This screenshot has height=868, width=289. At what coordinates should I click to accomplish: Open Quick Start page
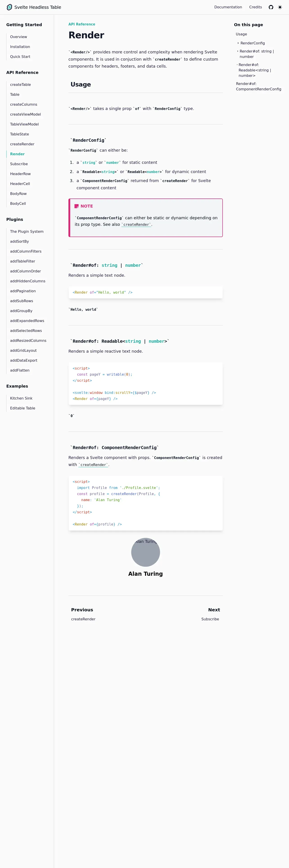(x=20, y=57)
